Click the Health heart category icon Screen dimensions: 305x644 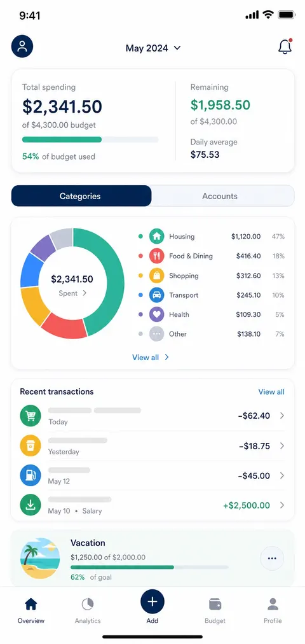coord(156,314)
